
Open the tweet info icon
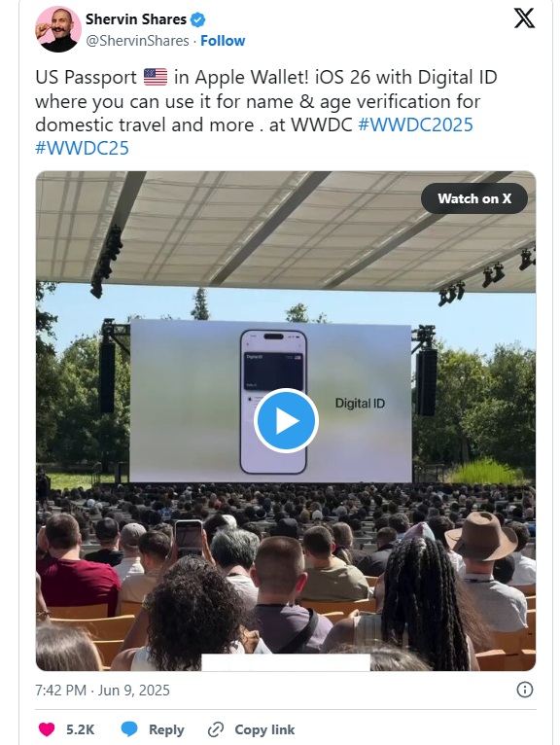coord(524,690)
